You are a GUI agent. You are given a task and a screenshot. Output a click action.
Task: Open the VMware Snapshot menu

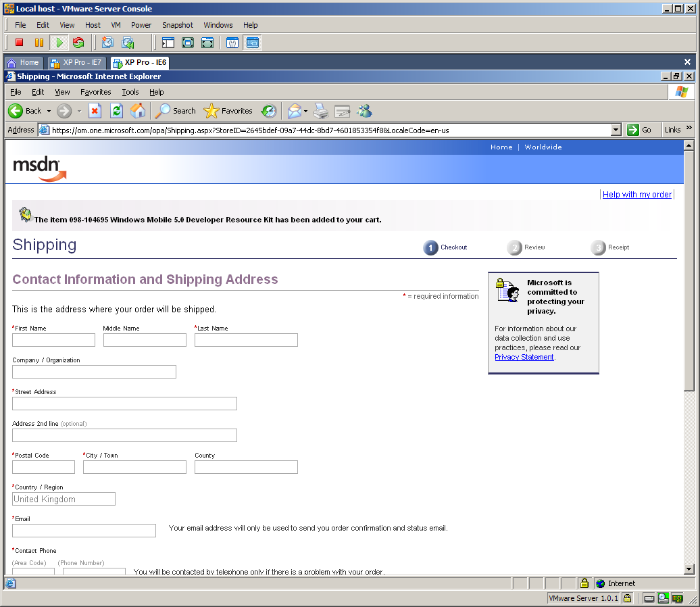coord(177,25)
